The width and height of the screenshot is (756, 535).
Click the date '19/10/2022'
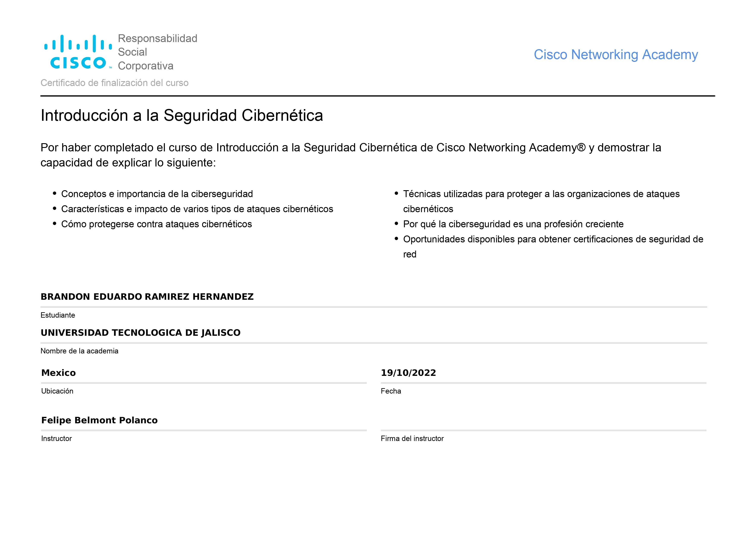pyautogui.click(x=408, y=373)
